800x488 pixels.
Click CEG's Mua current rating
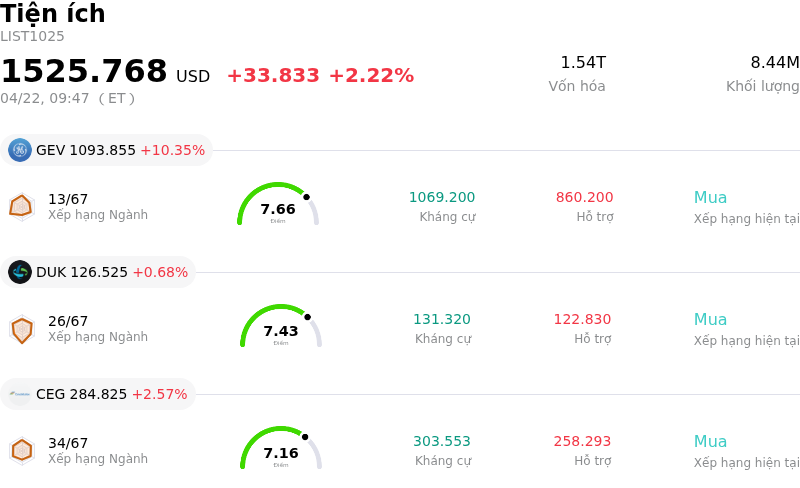point(710,442)
